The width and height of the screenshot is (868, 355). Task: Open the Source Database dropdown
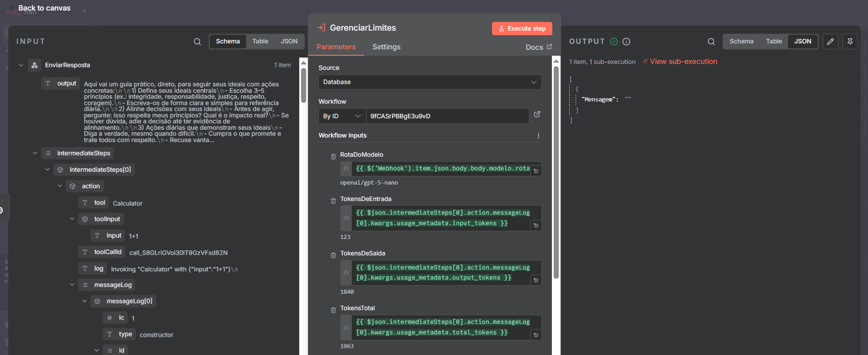point(429,82)
